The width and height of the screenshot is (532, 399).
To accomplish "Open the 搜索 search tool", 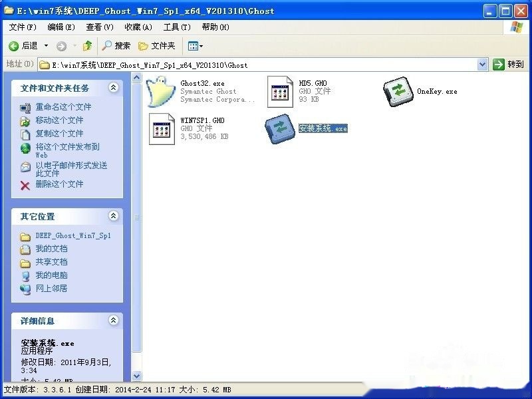I will tap(116, 46).
